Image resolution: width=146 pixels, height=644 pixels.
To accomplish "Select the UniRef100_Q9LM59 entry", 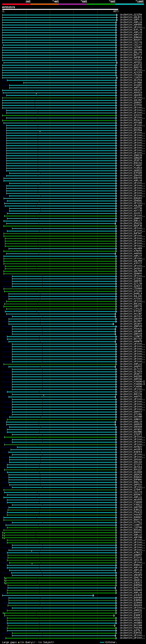I will click(x=131, y=261).
